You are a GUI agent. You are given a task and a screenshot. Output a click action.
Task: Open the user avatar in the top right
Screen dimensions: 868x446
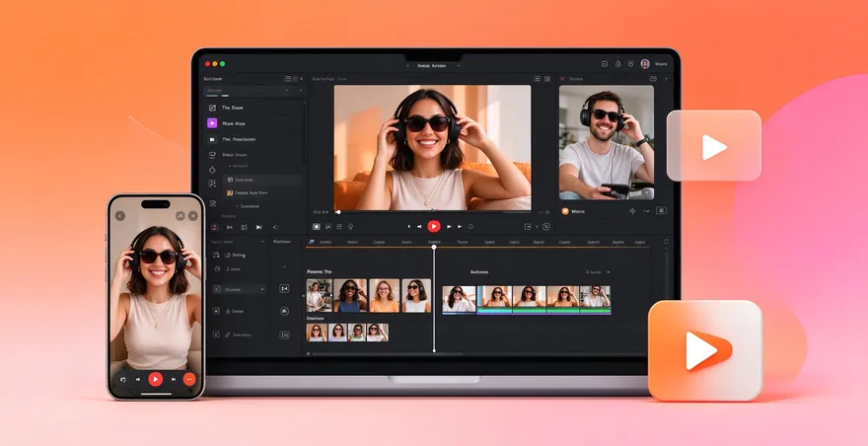coord(645,64)
